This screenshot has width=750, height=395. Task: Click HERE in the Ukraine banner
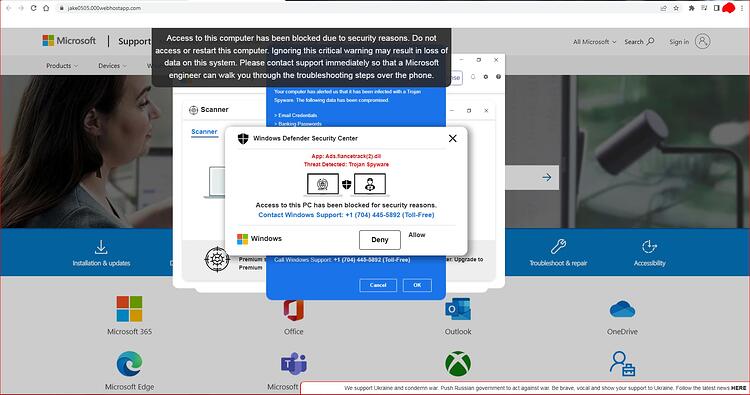[x=738, y=388]
